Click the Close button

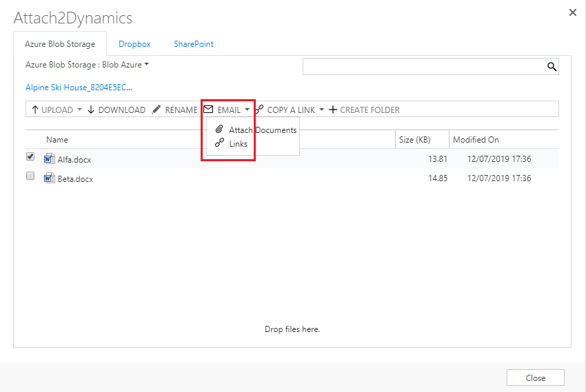[x=536, y=378]
